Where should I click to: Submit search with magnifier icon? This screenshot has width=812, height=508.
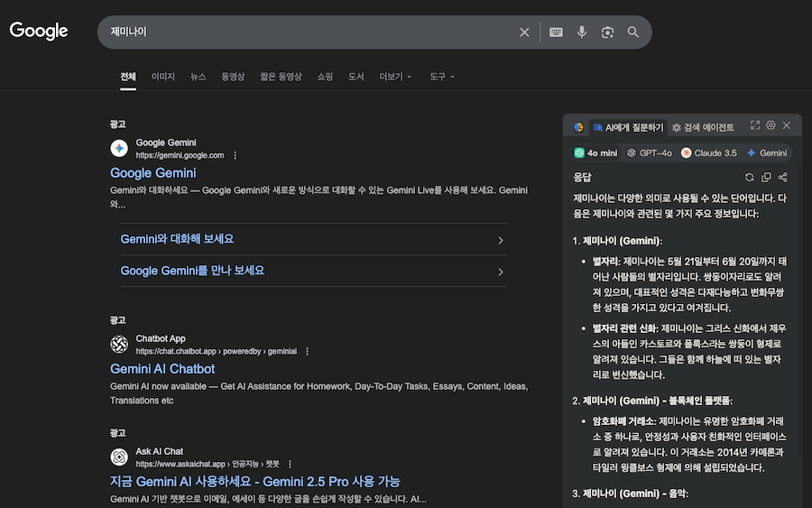632,32
